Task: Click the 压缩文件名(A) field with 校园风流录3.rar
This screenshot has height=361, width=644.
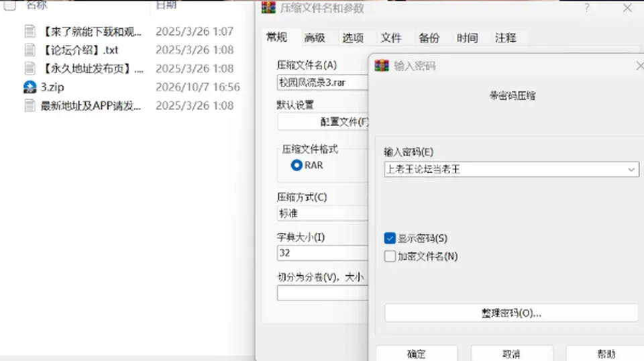Action: [x=323, y=83]
